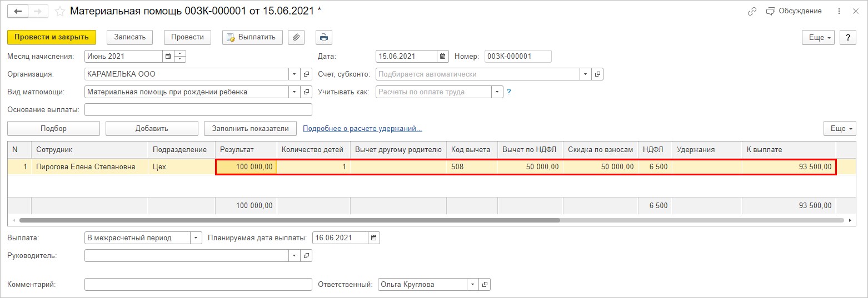Click the Провести button
The height and width of the screenshot is (298, 868).
(x=187, y=37)
